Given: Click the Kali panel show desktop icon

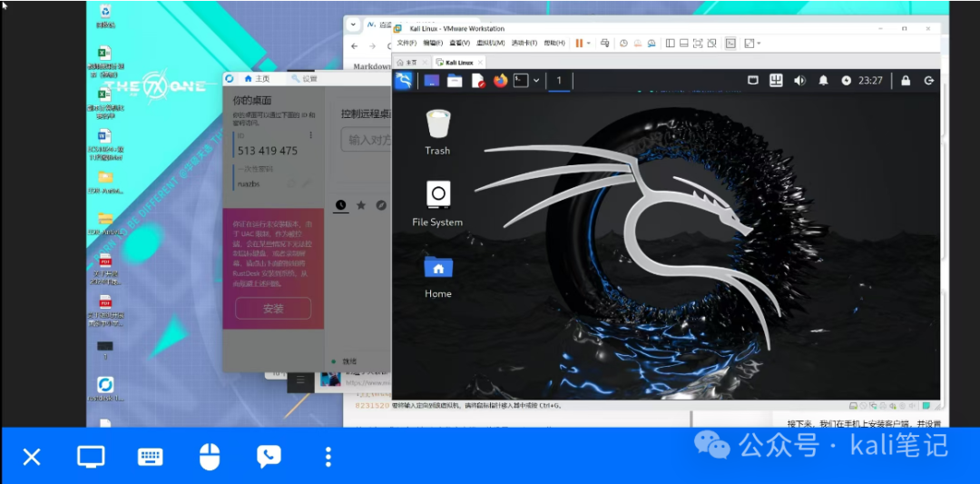Looking at the screenshot, I should pos(431,81).
